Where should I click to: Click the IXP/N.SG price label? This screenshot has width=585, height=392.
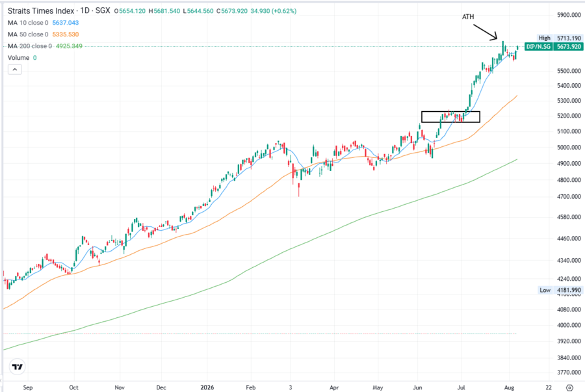[x=538, y=47]
